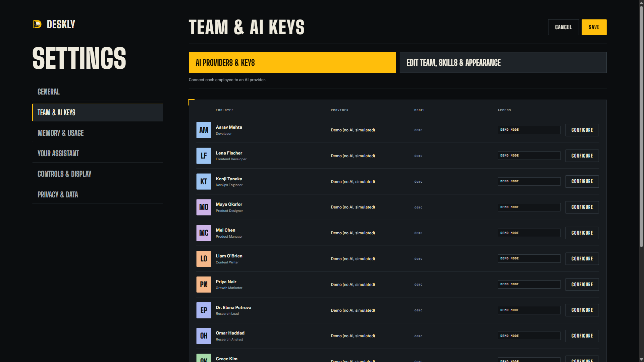The height and width of the screenshot is (362, 644).
Task: Click Aarav Mehta's Demo Mode access field
Action: pos(529,130)
